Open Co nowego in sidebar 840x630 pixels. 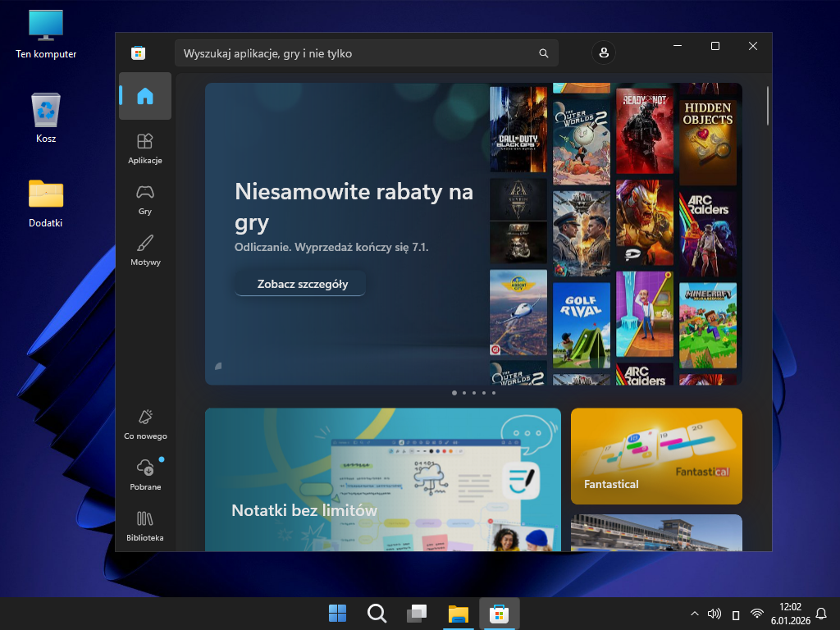coord(145,424)
